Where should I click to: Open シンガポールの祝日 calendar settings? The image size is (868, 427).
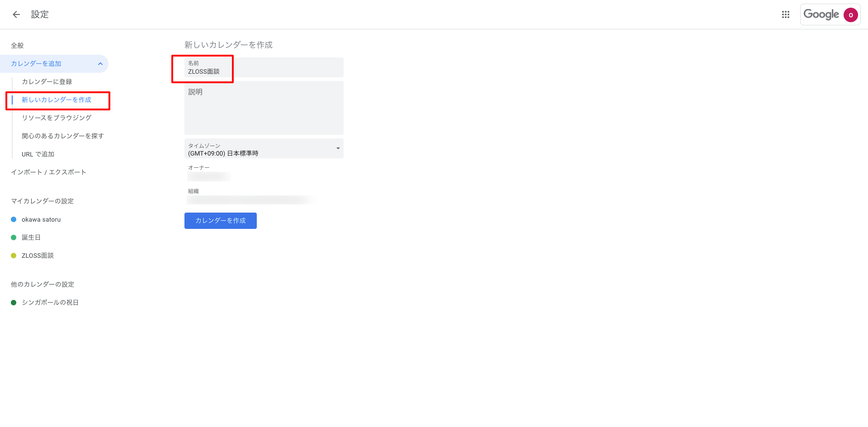click(x=50, y=303)
